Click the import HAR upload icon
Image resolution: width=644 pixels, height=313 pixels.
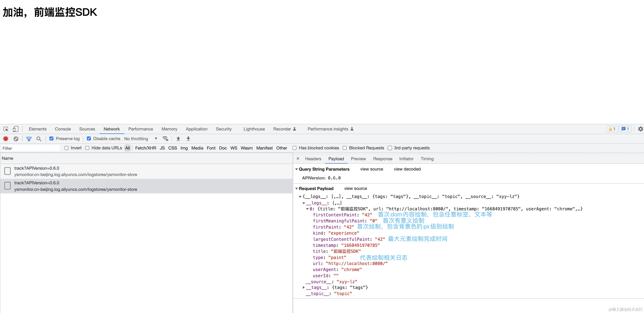tap(178, 138)
